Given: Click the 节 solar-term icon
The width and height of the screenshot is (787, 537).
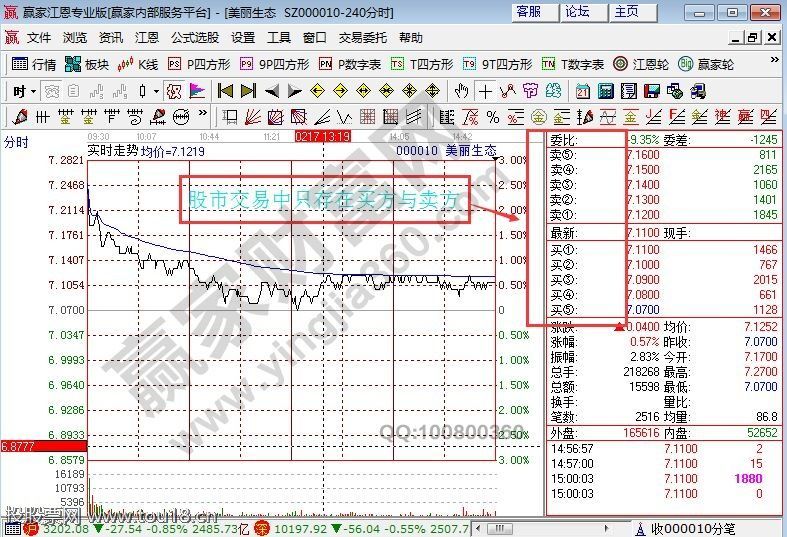Looking at the screenshot, I should click(x=531, y=91).
